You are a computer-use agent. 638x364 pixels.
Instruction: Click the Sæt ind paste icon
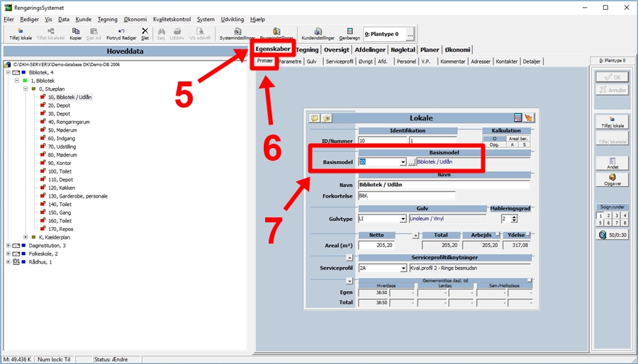[94, 34]
